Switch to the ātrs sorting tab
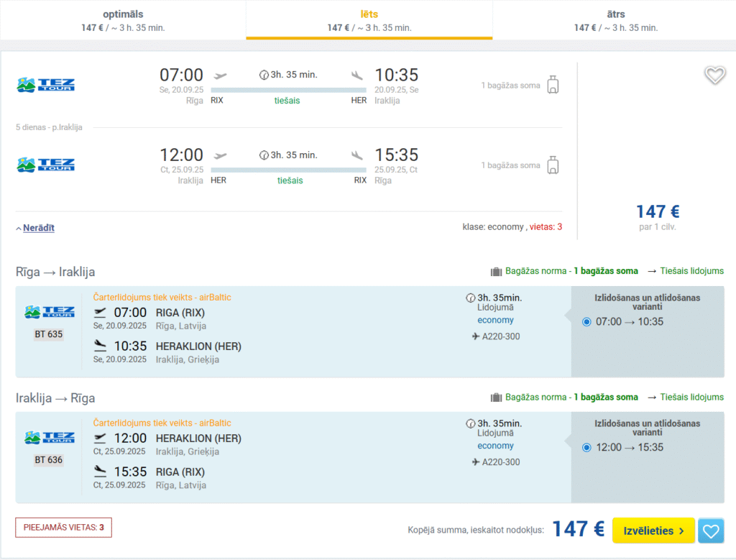Viewport: 736px width, 560px height. tap(615, 20)
